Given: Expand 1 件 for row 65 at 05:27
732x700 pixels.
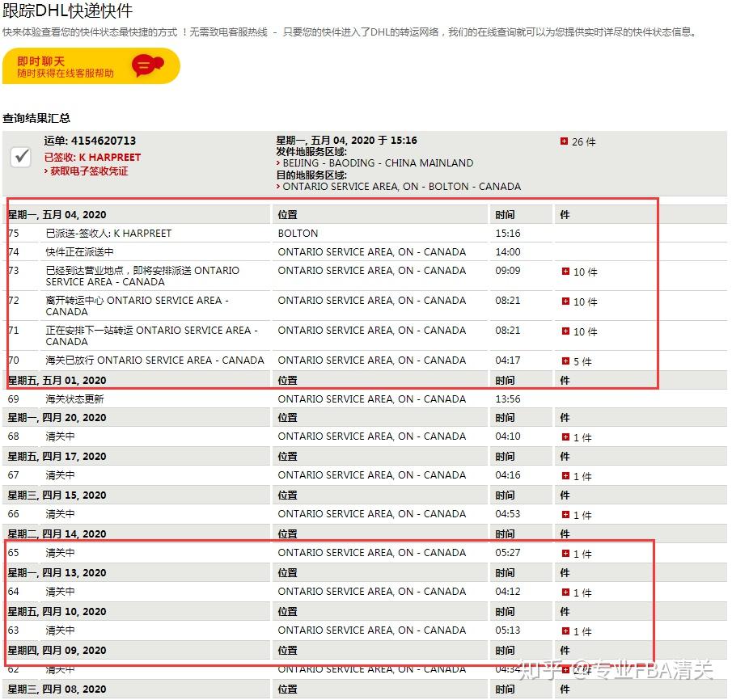Looking at the screenshot, I should point(565,553).
